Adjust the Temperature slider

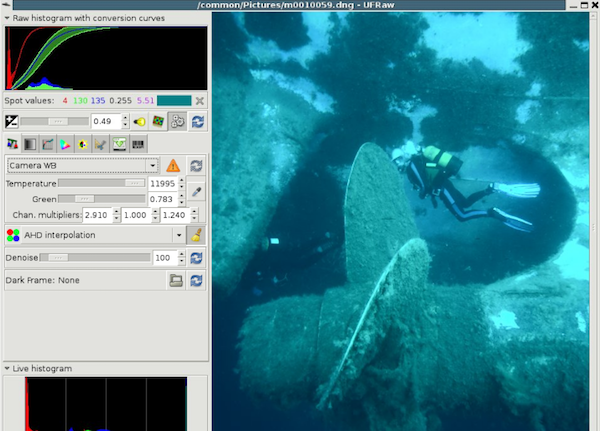click(102, 183)
